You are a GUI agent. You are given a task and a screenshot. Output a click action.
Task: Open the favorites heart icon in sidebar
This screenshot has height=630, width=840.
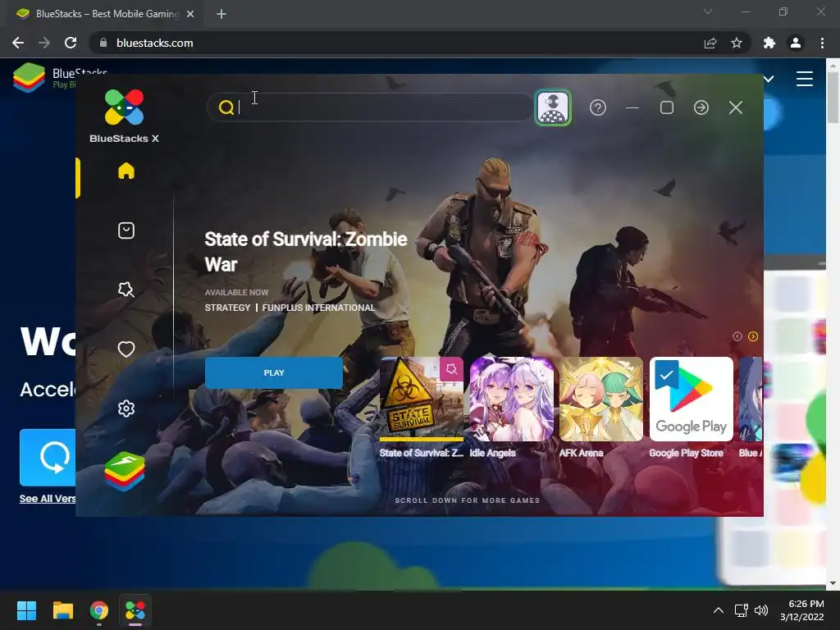pos(126,349)
